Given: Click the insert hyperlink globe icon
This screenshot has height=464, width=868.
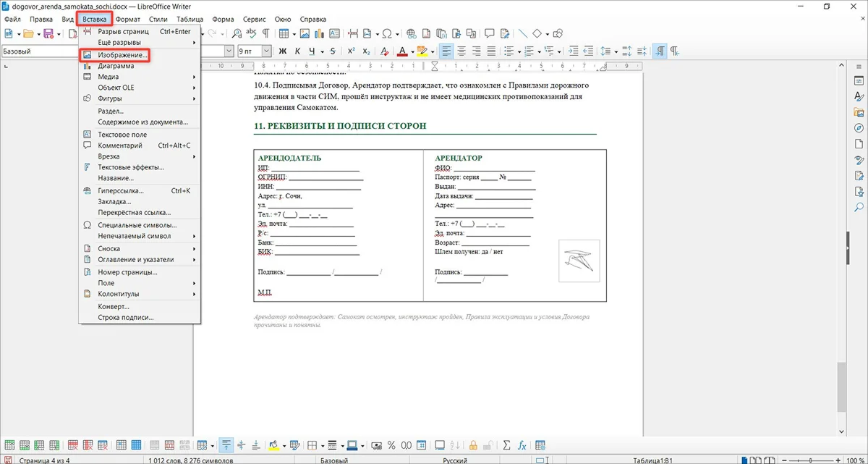Looking at the screenshot, I should (x=412, y=33).
